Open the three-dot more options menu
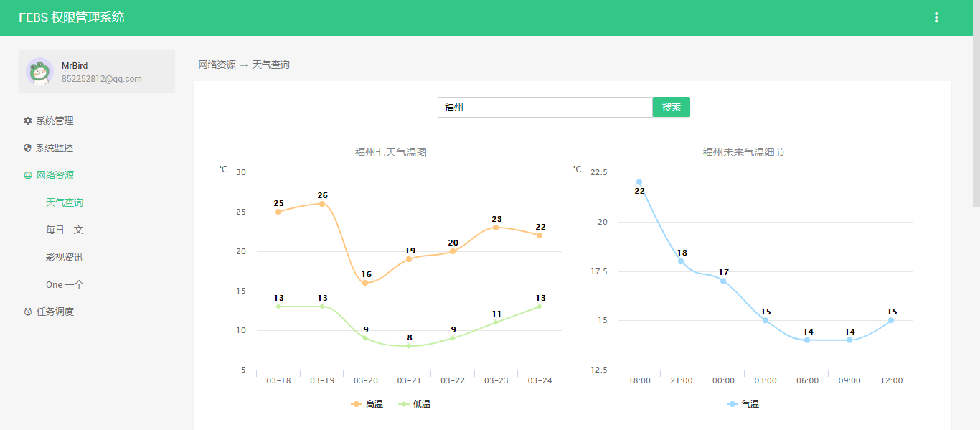Viewport: 980px width, 430px height. click(936, 17)
